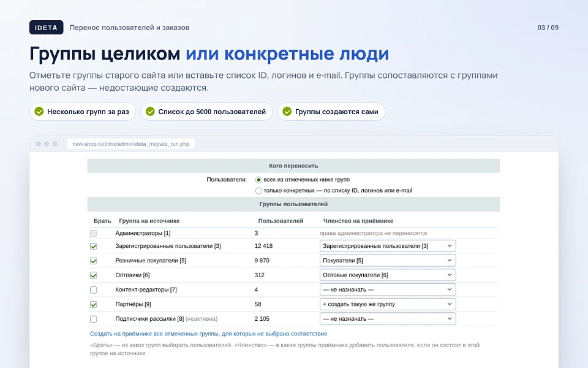Click 'Несколько групп за раз' pill
The width and height of the screenshot is (588, 368).
point(83,112)
